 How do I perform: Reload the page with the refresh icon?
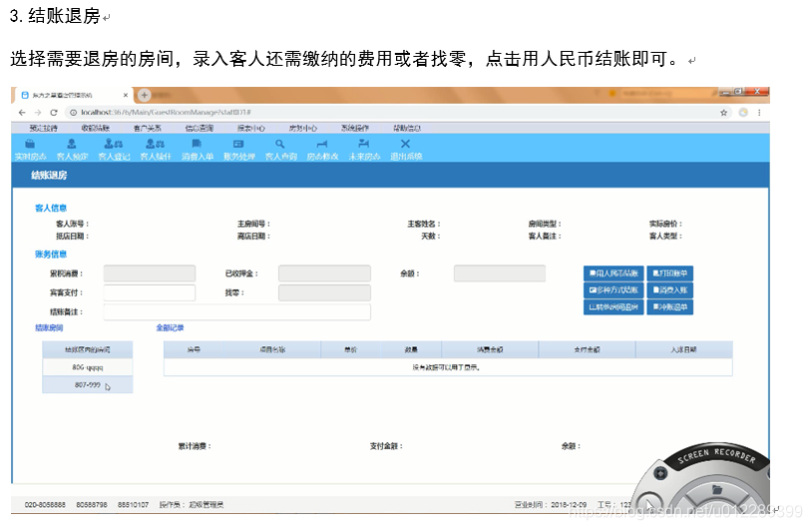click(x=54, y=113)
